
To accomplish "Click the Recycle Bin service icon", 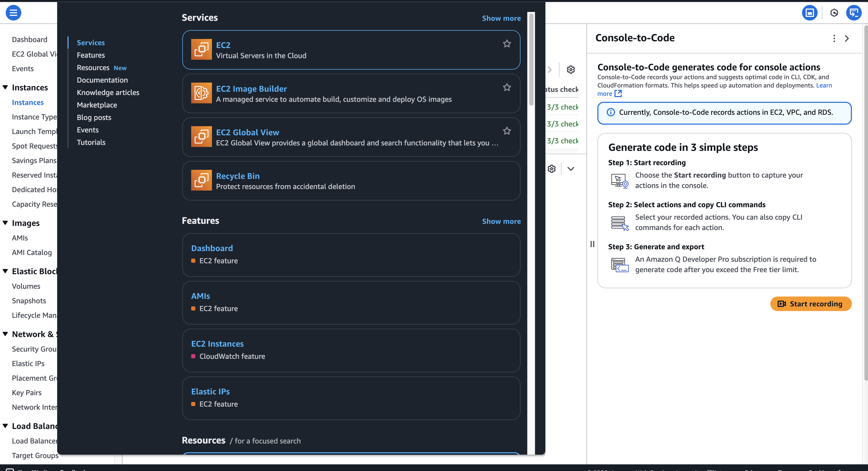I will point(201,180).
